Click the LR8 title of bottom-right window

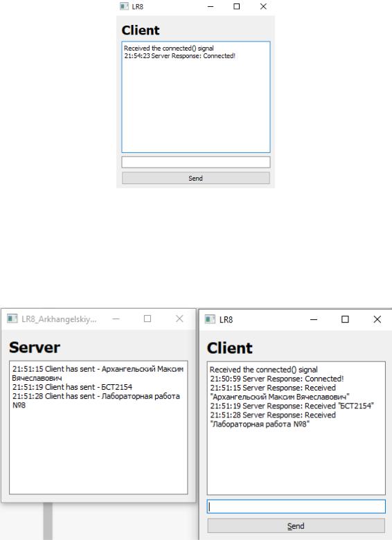226,320
